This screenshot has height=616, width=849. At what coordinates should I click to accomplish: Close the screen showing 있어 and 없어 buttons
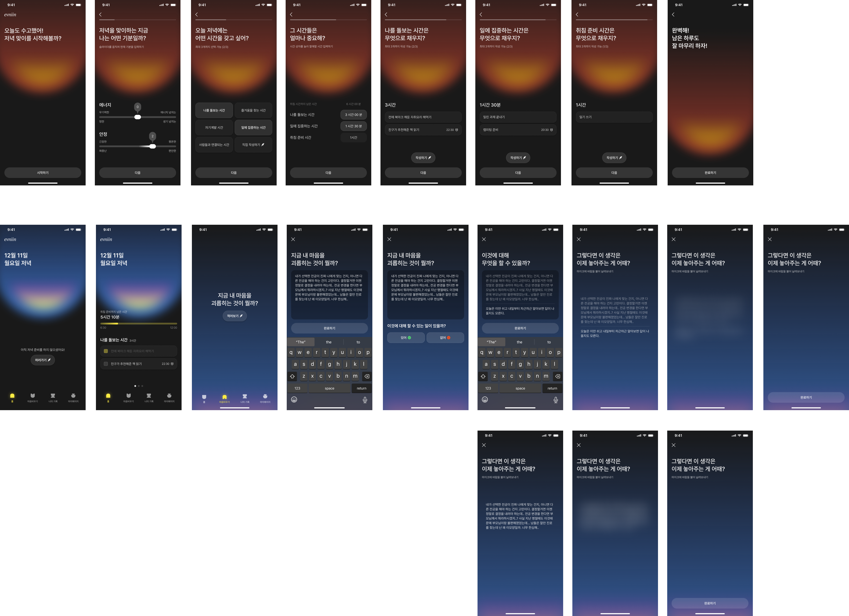(389, 239)
